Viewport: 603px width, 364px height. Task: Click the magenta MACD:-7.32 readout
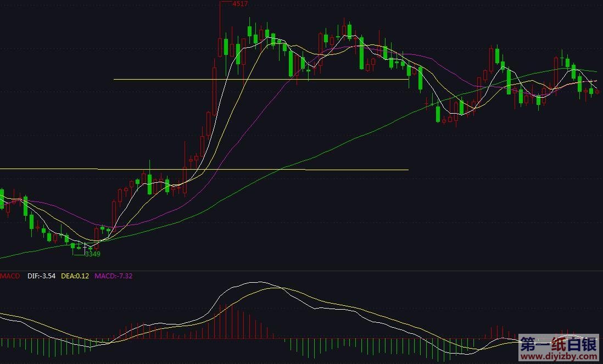[113, 276]
